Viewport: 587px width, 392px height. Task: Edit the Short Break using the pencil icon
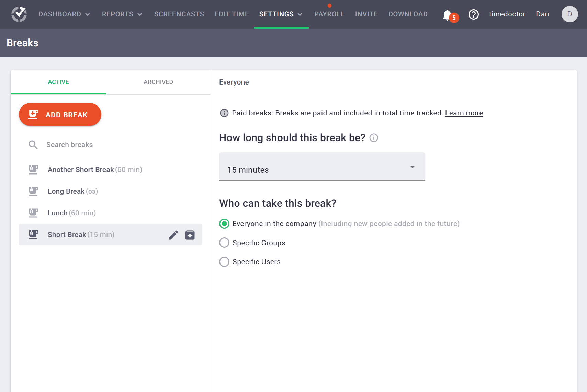pos(173,235)
